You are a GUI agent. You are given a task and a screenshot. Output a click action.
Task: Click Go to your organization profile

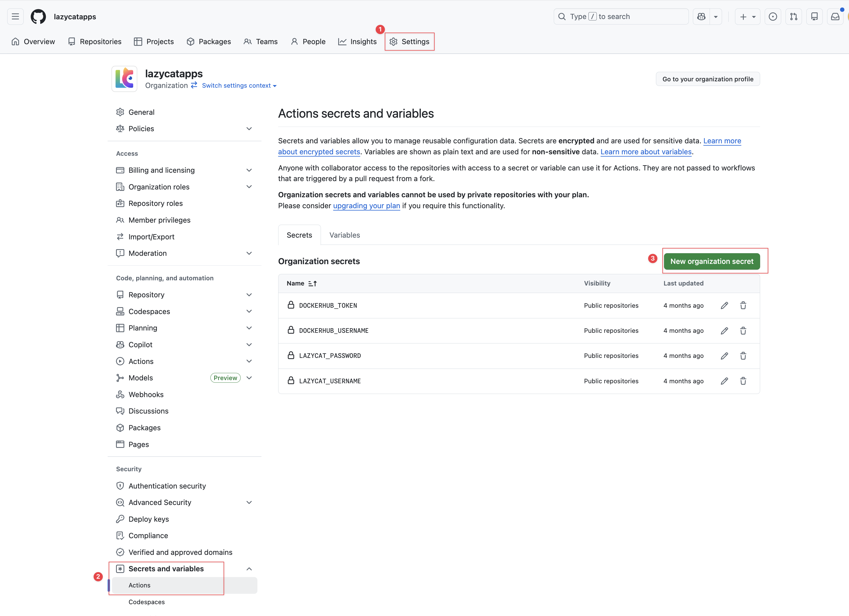tap(708, 79)
